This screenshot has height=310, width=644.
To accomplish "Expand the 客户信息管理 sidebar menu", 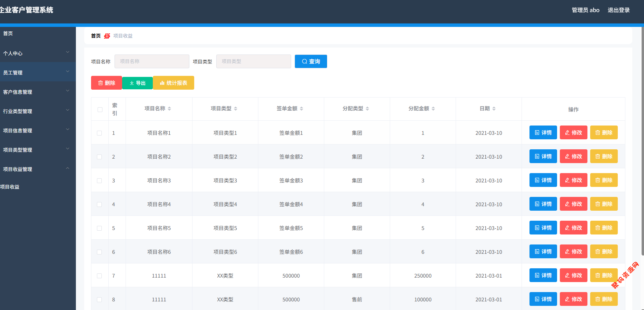I will [x=38, y=92].
